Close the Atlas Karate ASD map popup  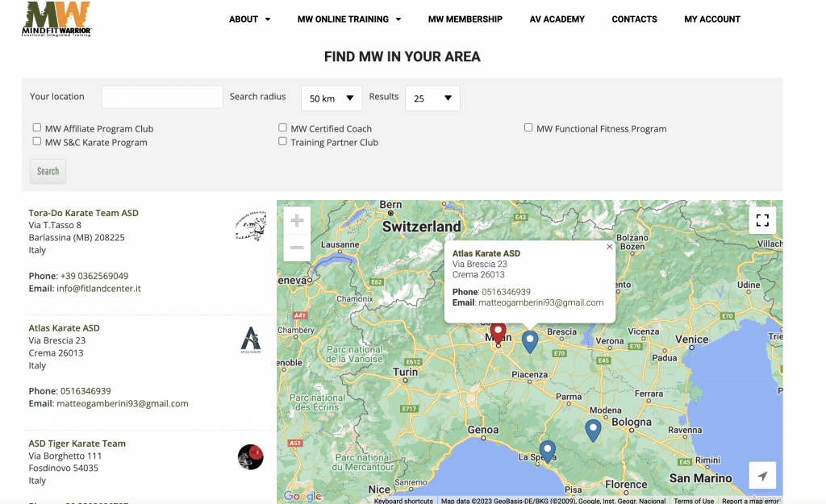[x=610, y=247]
